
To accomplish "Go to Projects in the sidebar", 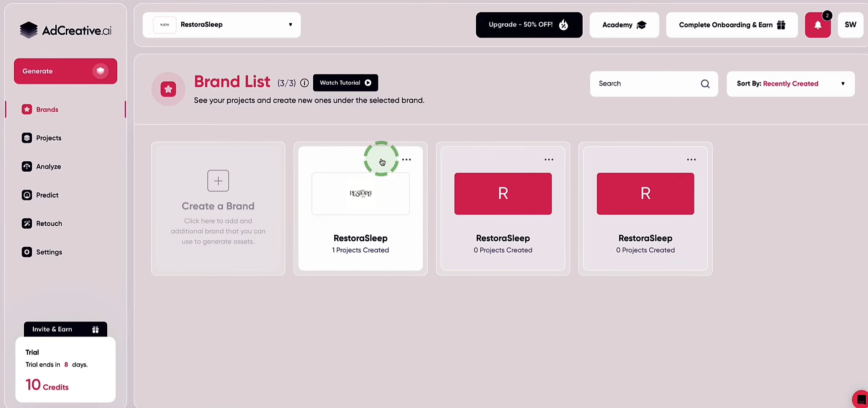I will (x=48, y=138).
